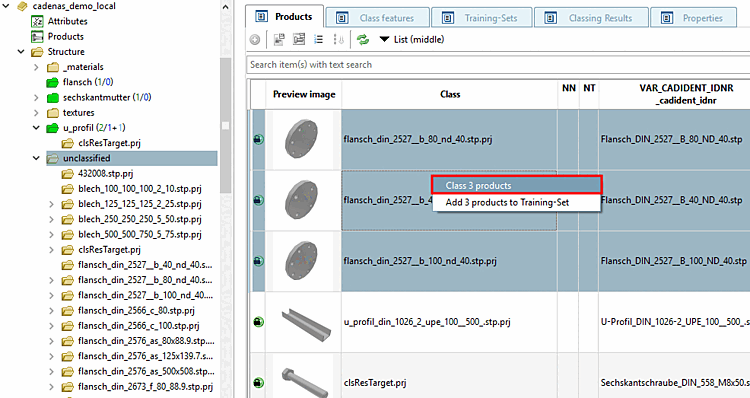Collapse the u_profil folder
Screen dimensions: 750x398
(36, 128)
